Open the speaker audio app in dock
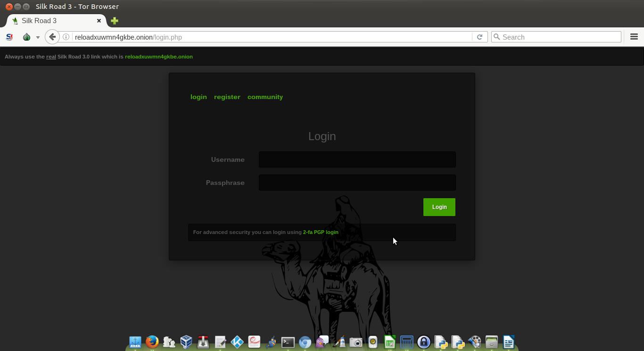644x351 pixels. [373, 342]
